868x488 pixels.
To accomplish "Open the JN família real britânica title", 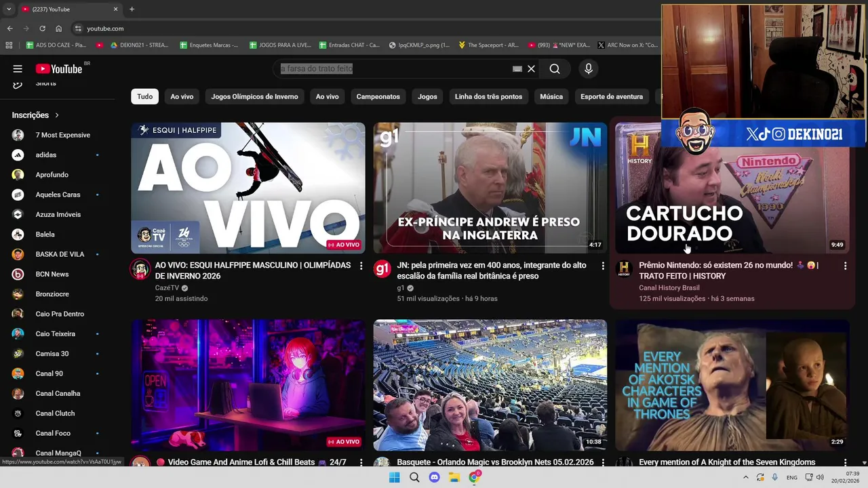I will [492, 270].
